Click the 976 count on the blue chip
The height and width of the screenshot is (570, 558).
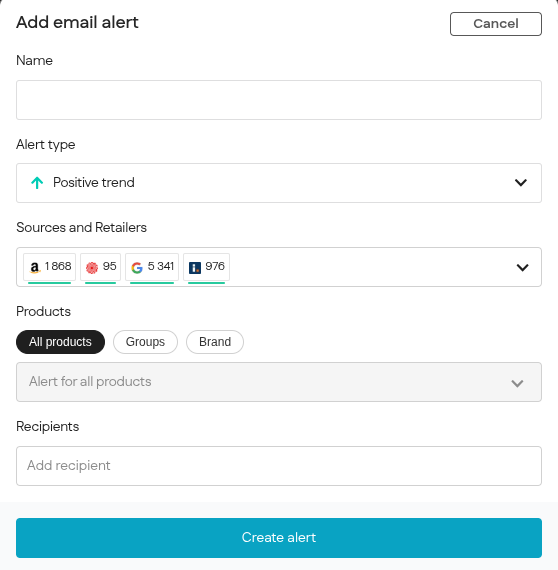[215, 266]
